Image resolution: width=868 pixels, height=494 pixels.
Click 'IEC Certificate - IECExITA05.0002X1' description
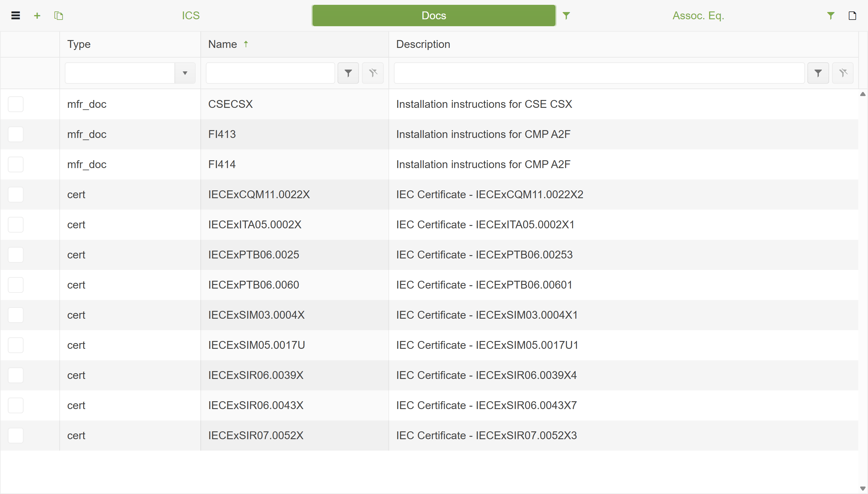624,225
